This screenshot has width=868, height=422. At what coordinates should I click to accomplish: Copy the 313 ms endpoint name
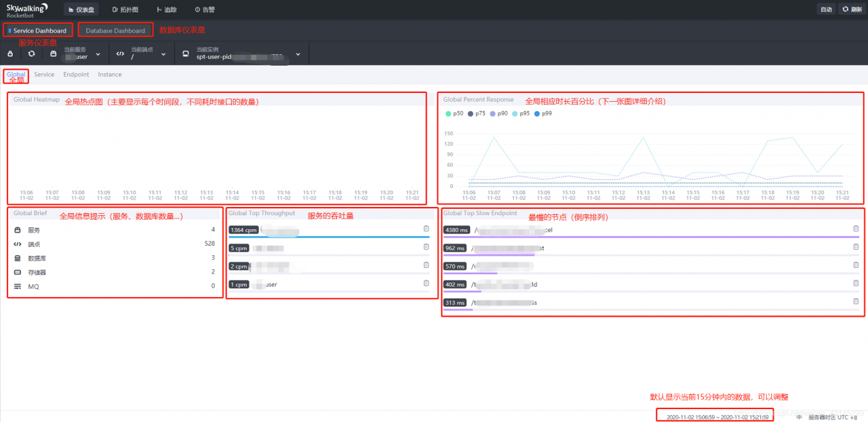(x=856, y=301)
